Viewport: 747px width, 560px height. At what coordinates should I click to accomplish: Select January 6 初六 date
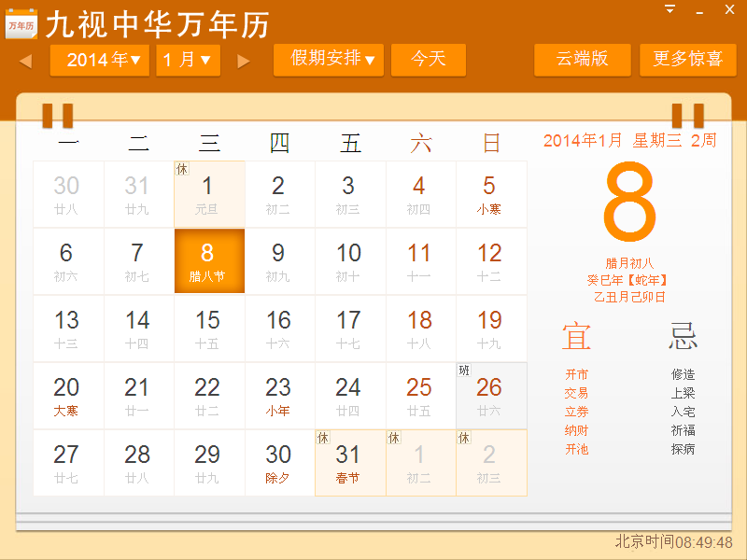point(68,261)
